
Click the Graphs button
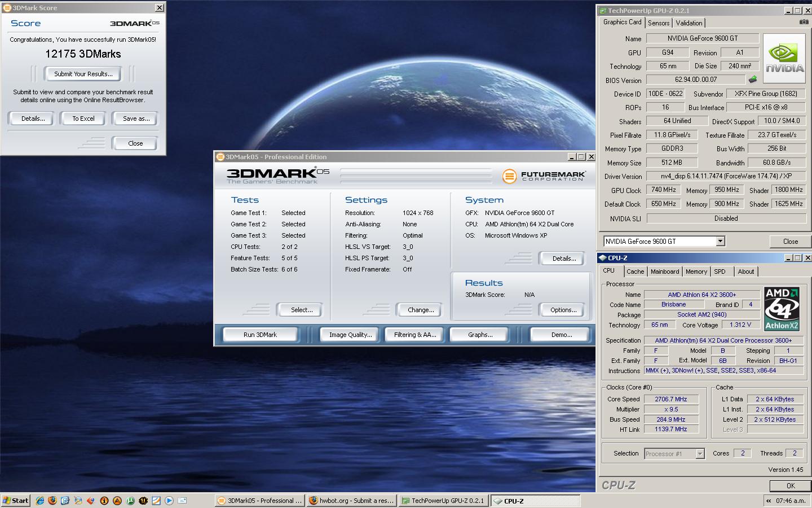[480, 335]
